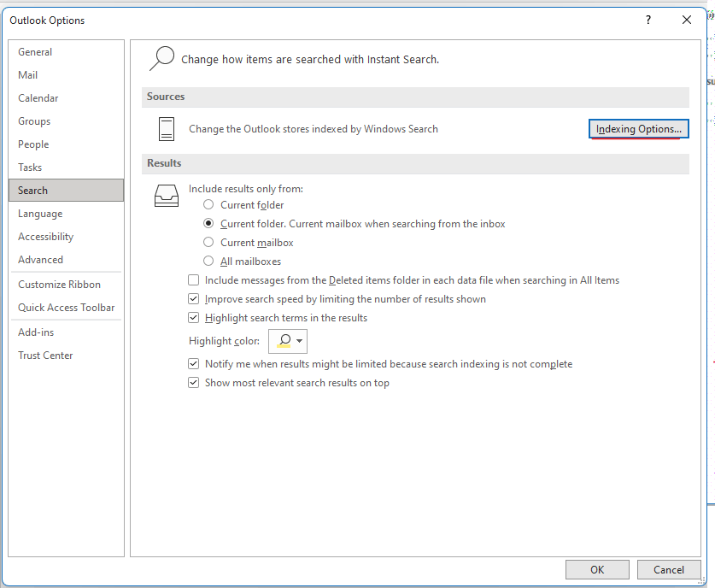Screen dimensions: 715x588
Task: Click the Instant Search magnifier icon
Action: [x=161, y=59]
